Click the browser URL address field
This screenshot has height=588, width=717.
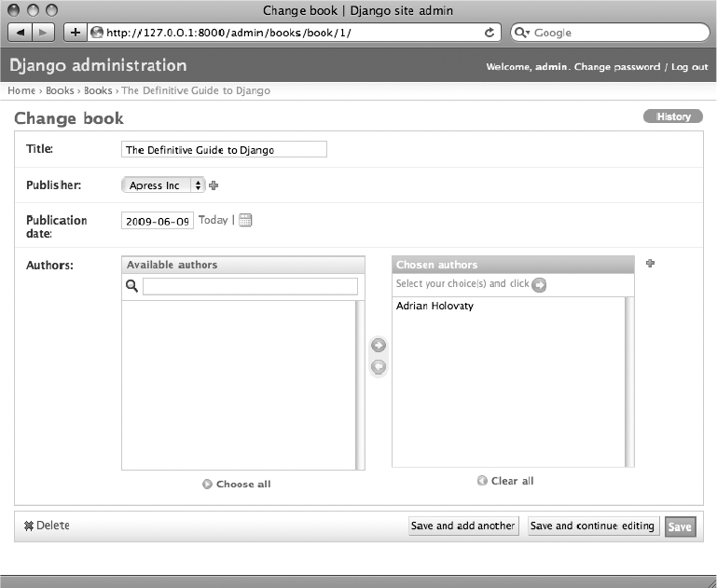(294, 33)
